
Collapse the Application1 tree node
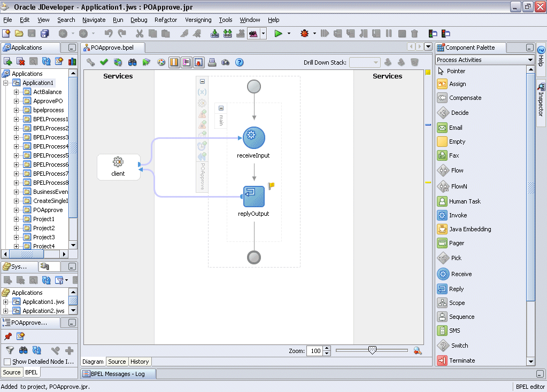[5, 83]
